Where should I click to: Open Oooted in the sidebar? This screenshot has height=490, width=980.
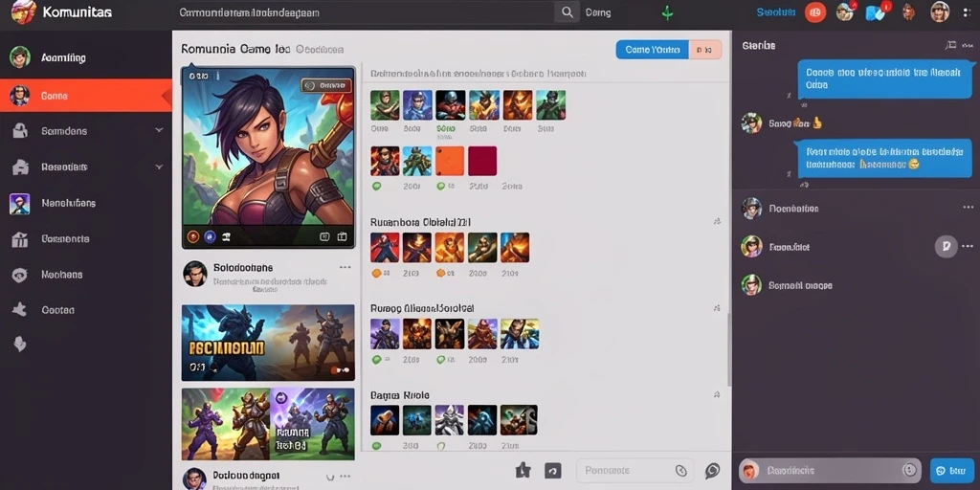[86, 310]
